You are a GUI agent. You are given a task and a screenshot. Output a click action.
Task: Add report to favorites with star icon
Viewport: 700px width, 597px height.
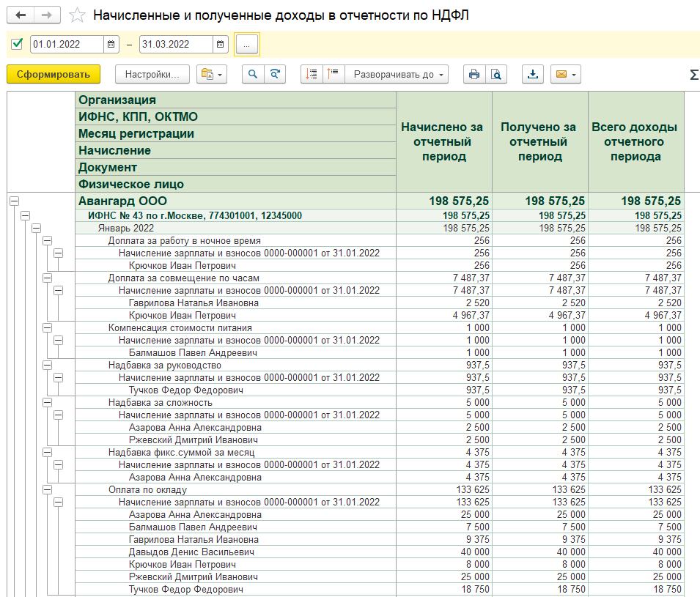77,15
